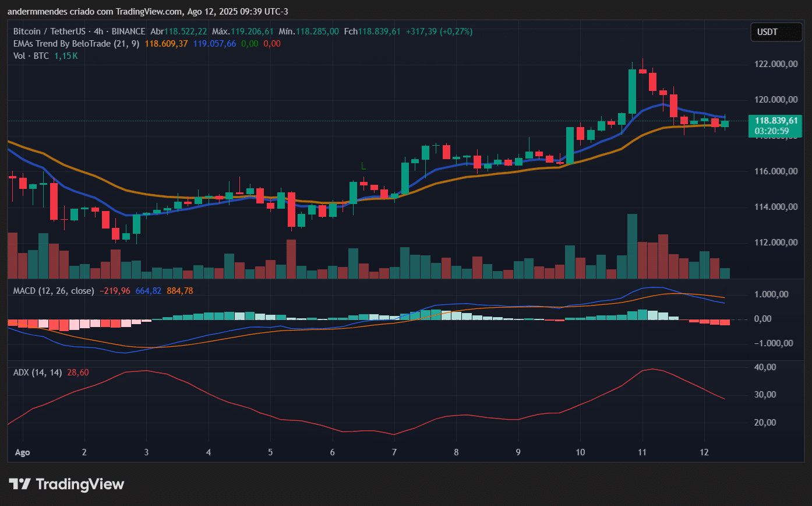Select the MACD (12, 26, close) pane legend
Image resolution: width=812 pixels, height=506 pixels.
click(x=52, y=290)
